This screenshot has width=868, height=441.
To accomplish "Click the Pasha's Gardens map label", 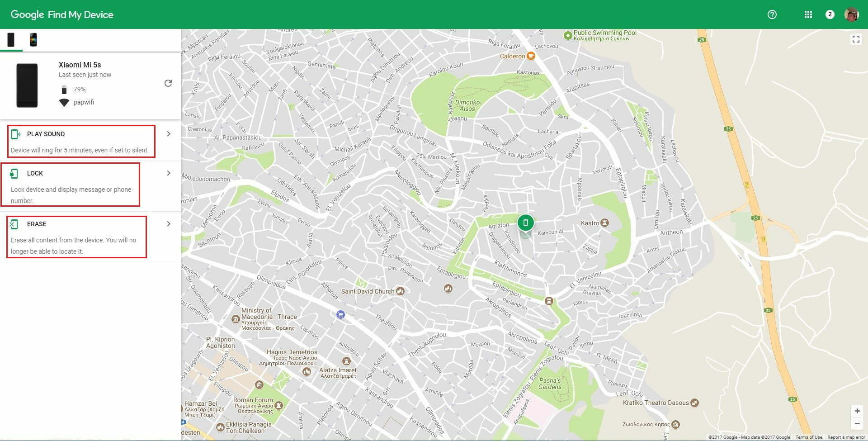I will pyautogui.click(x=550, y=384).
